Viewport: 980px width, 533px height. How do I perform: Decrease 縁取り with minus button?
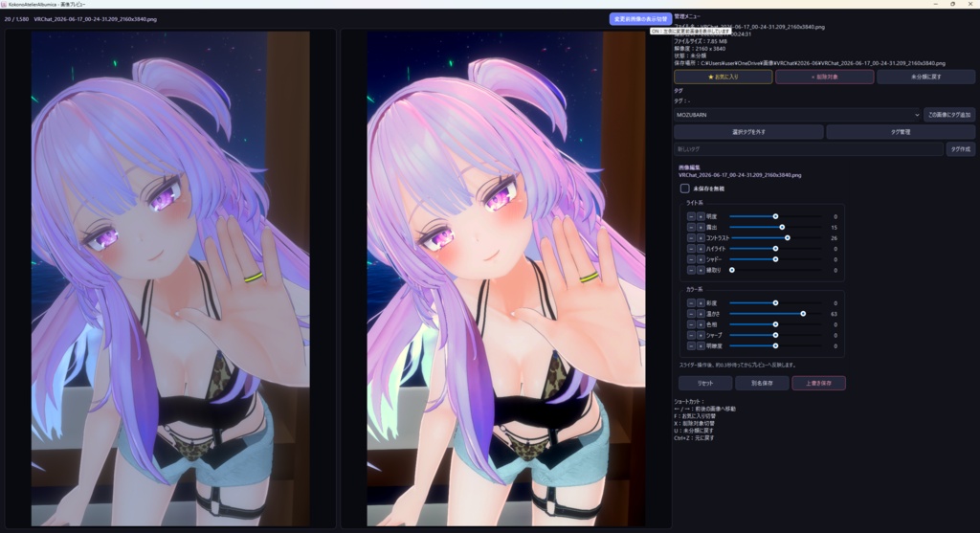(x=691, y=270)
